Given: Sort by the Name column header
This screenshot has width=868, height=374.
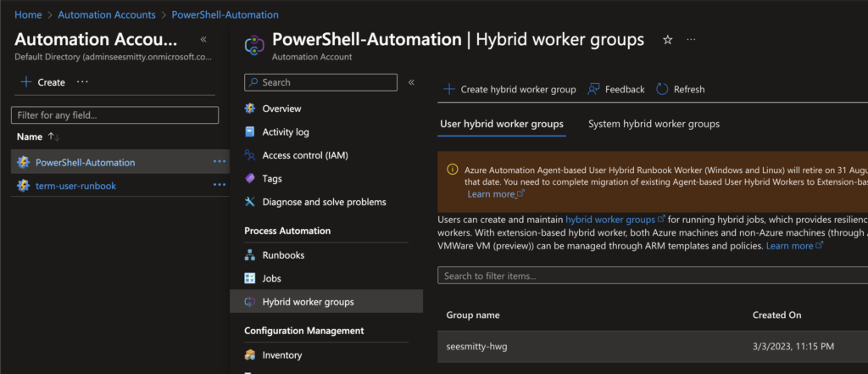Looking at the screenshot, I should (30, 137).
